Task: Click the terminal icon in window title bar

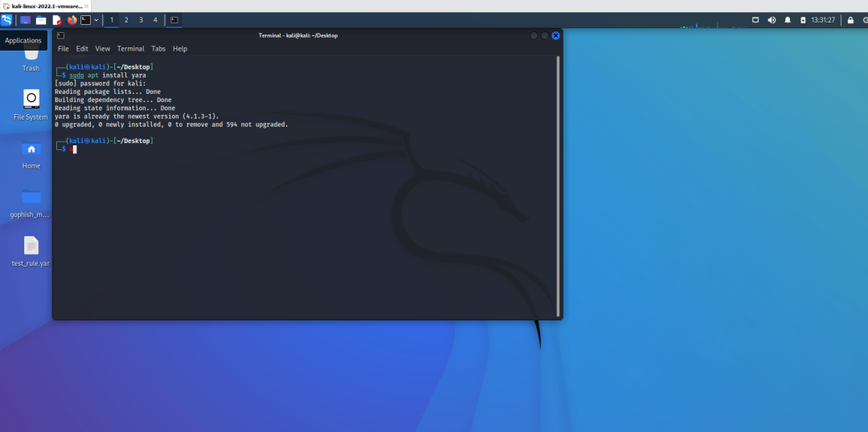Action: 60,35
